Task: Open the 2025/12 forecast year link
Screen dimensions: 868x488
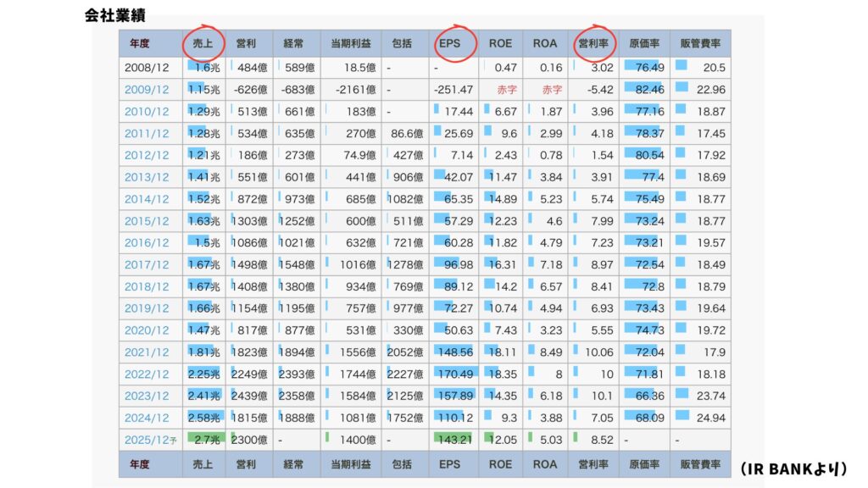Action: click(x=147, y=441)
